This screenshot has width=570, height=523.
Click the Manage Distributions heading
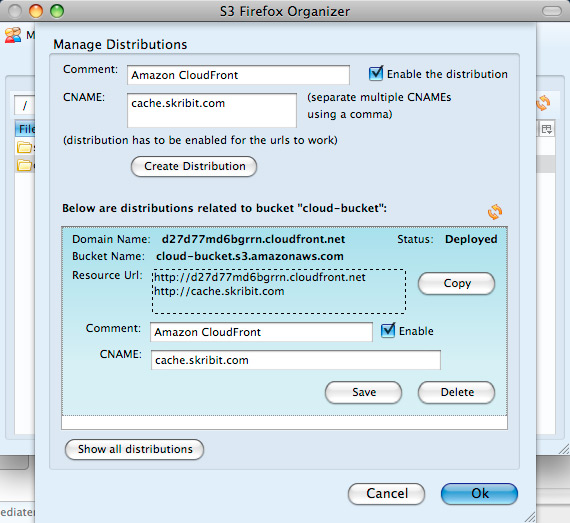pyautogui.click(x=120, y=44)
